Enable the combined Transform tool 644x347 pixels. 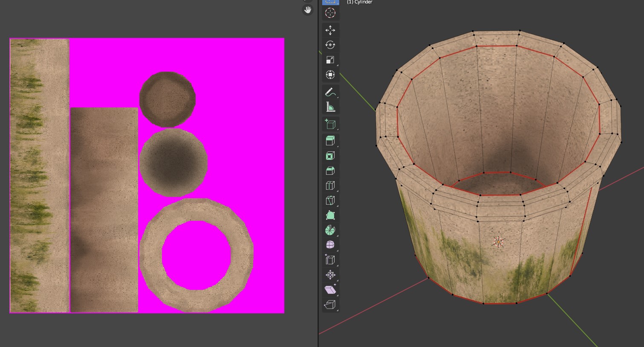(x=330, y=75)
